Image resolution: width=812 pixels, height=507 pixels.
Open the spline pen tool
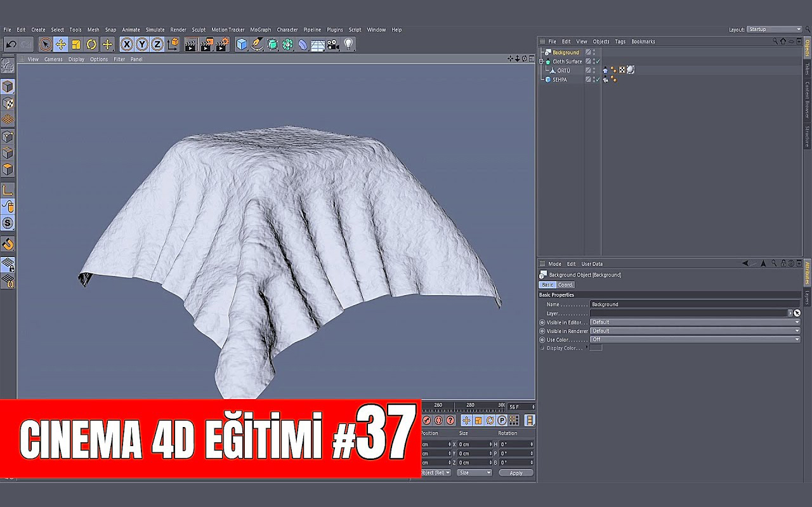(257, 44)
